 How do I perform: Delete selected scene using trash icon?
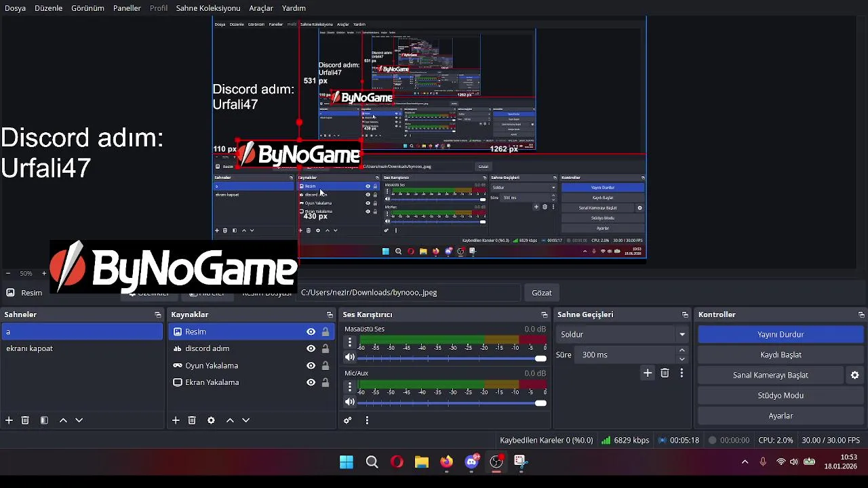pos(25,420)
